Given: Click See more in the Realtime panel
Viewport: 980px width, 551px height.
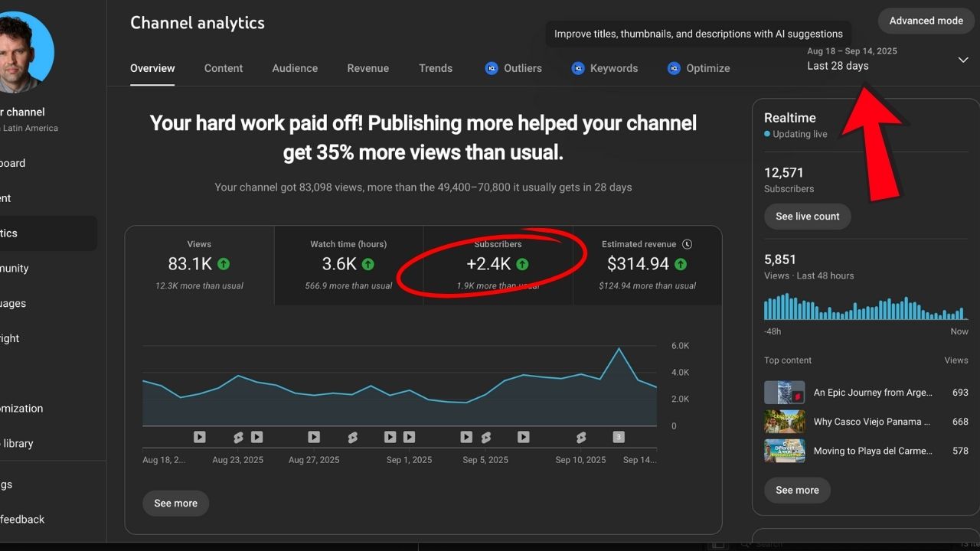Looking at the screenshot, I should pos(797,490).
